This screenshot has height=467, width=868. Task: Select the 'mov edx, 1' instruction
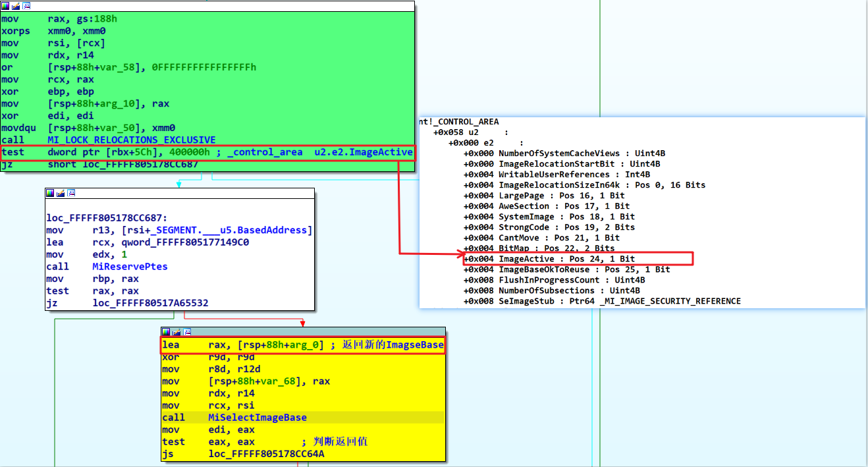(x=87, y=254)
